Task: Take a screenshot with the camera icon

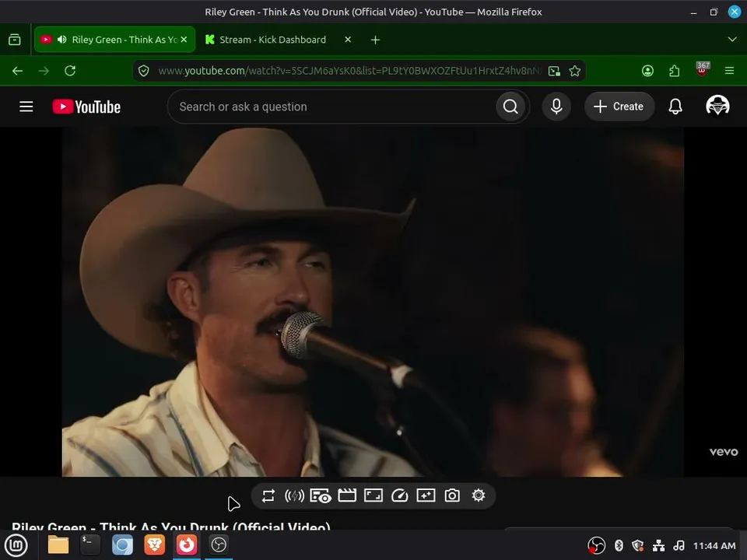Action: point(451,495)
